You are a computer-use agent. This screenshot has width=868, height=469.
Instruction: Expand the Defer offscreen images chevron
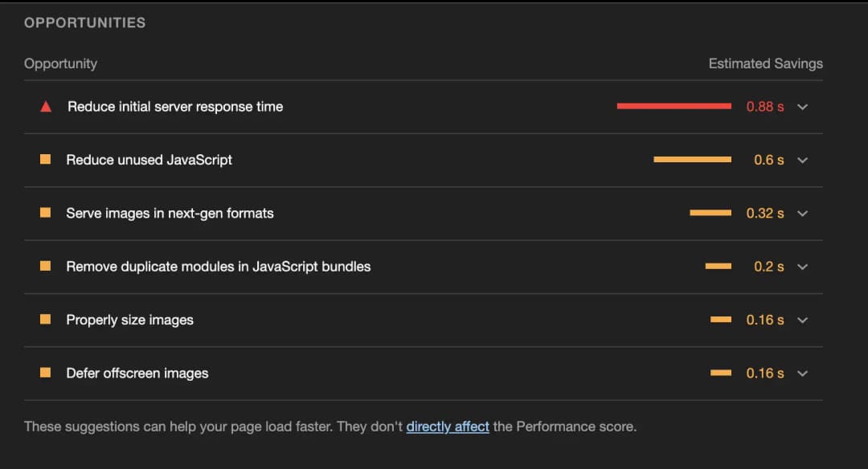(802, 373)
